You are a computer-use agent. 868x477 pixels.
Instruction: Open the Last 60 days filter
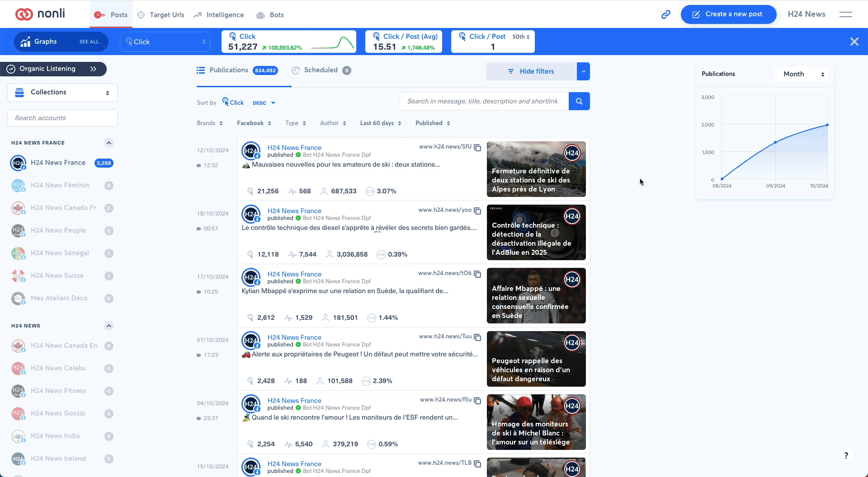coord(381,123)
